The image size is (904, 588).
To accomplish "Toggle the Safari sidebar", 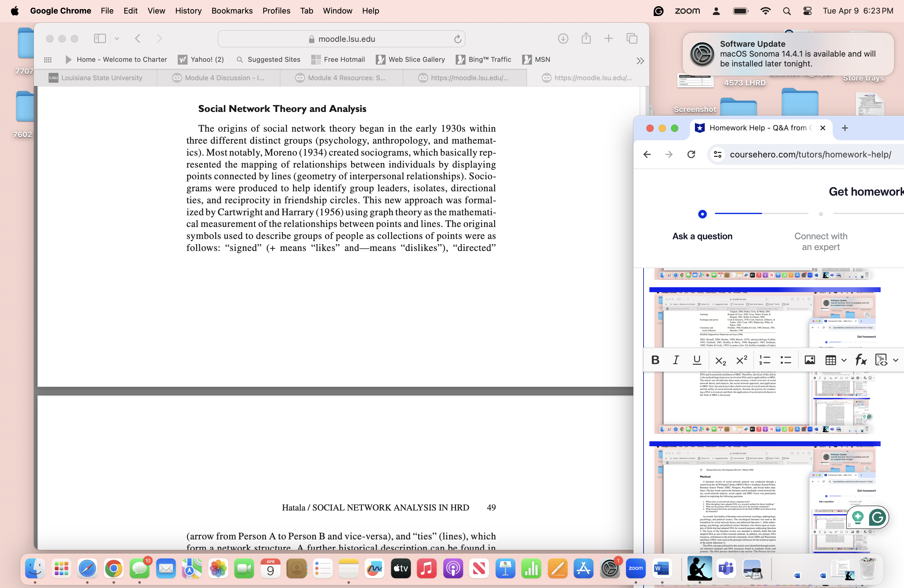I will pos(100,38).
